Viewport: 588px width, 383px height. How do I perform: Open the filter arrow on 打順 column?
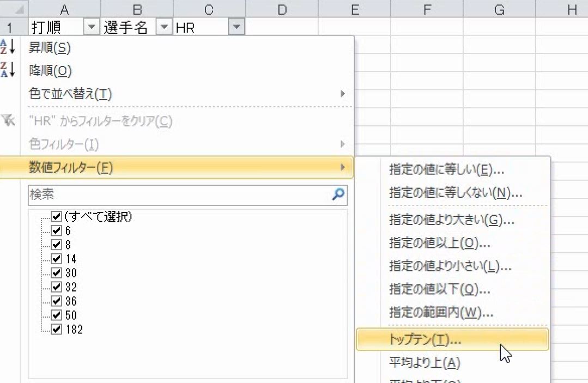91,26
